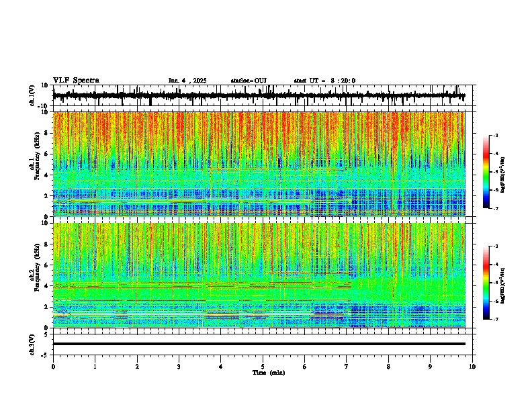Click the "8" kHz tick on ch.1 frequency axis
Image resolution: width=532 pixels, height=411 pixels.
click(x=47, y=133)
